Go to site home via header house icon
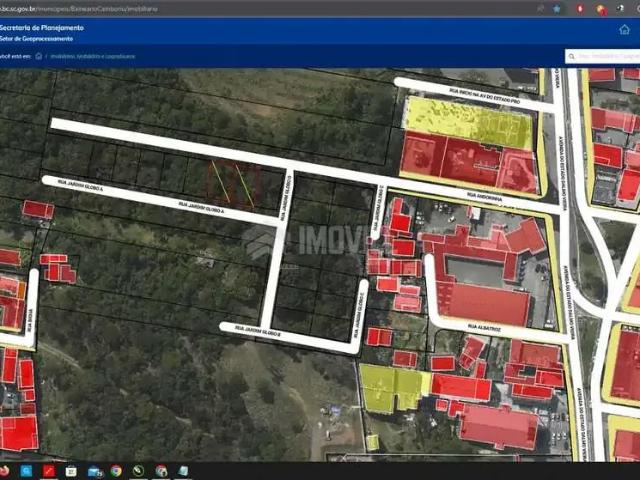Image resolution: width=640 pixels, height=480 pixels. [x=624, y=29]
